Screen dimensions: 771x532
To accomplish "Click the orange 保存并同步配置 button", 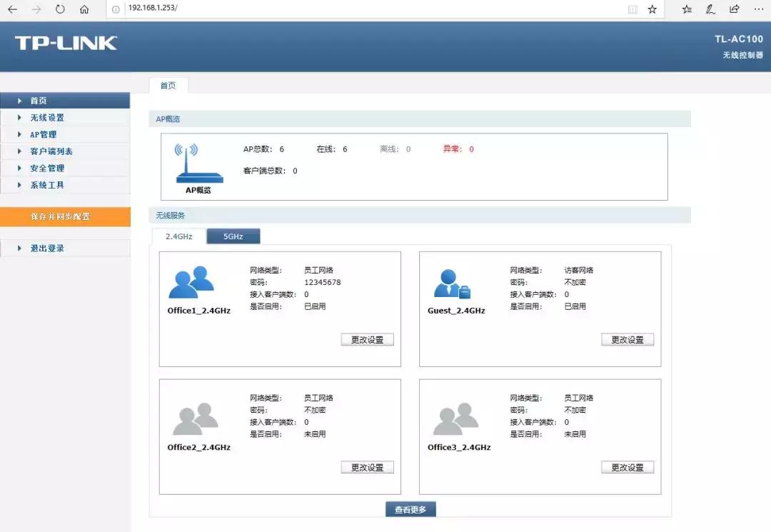I will pyautogui.click(x=65, y=217).
